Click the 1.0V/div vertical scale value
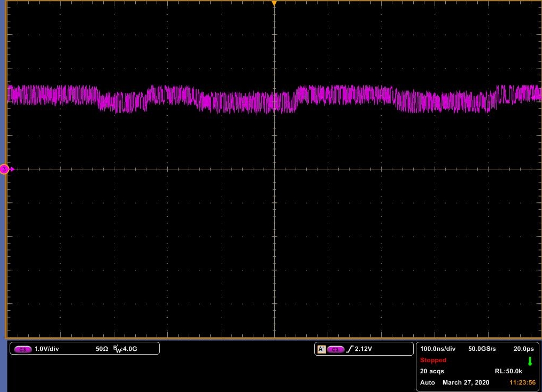Screen dimensions: 542x392 (47, 349)
